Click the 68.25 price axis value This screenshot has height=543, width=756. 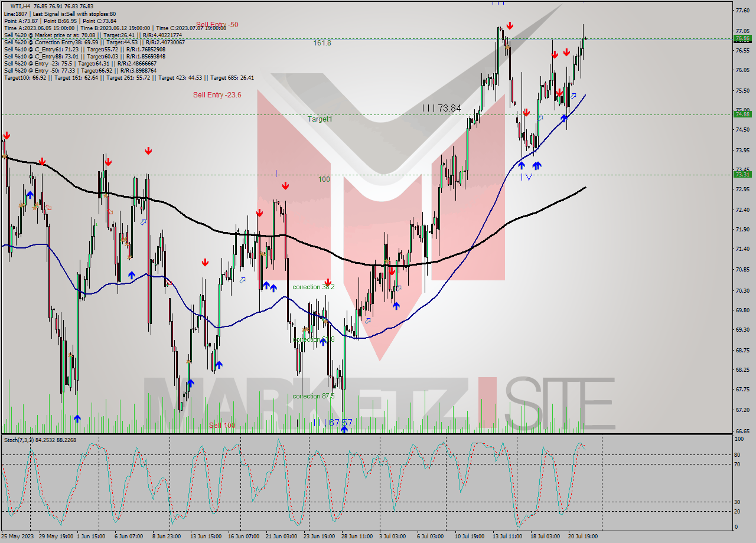(742, 370)
